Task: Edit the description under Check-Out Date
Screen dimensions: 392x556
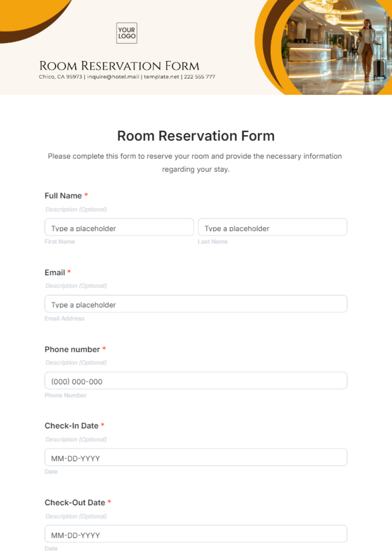Action: 76,516
